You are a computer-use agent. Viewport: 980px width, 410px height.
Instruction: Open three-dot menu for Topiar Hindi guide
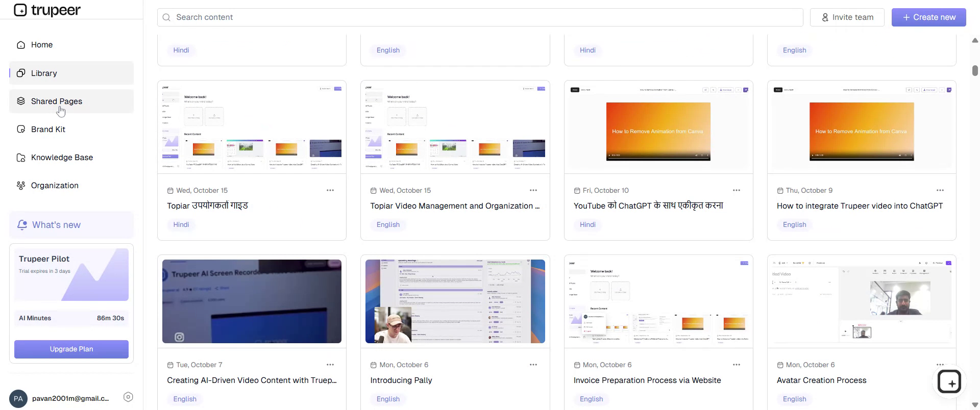[330, 190]
